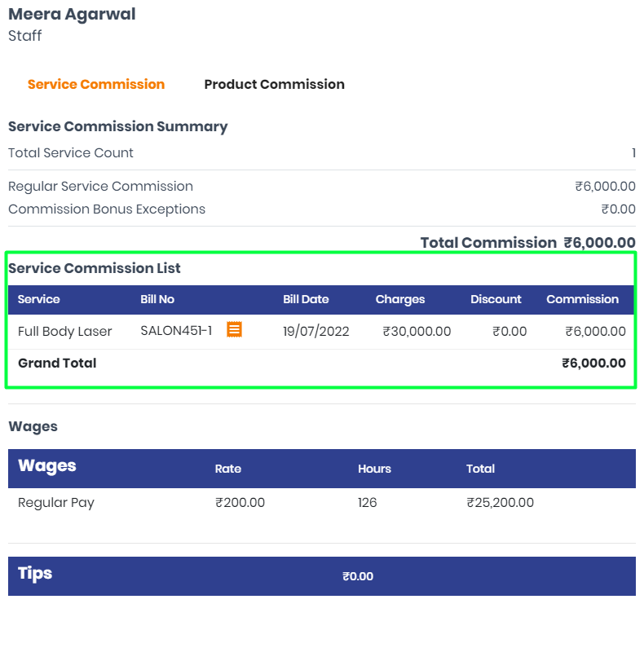Click the ₹30,000.00 charges value

click(x=417, y=332)
